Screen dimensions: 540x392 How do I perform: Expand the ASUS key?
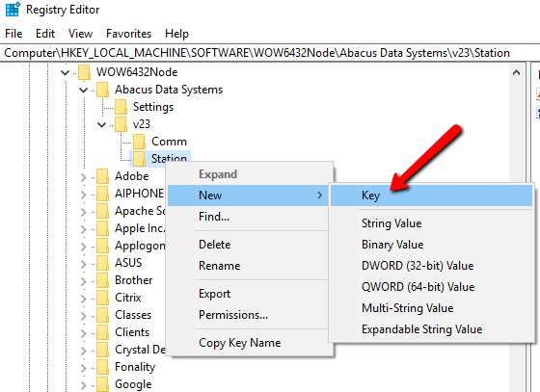(x=83, y=264)
